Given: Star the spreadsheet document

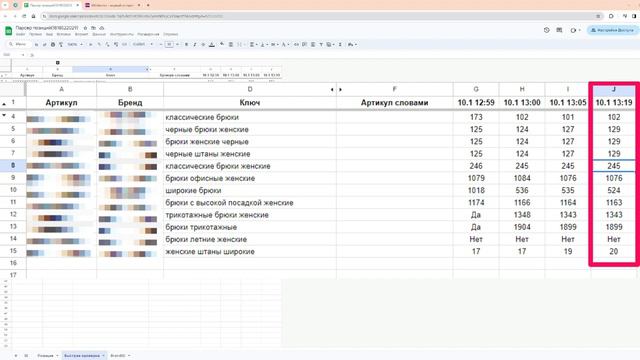Looking at the screenshot, I should click(85, 28).
